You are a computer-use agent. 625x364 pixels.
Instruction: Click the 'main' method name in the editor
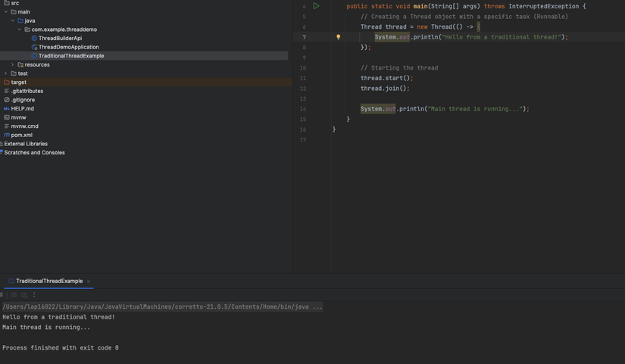[420, 6]
